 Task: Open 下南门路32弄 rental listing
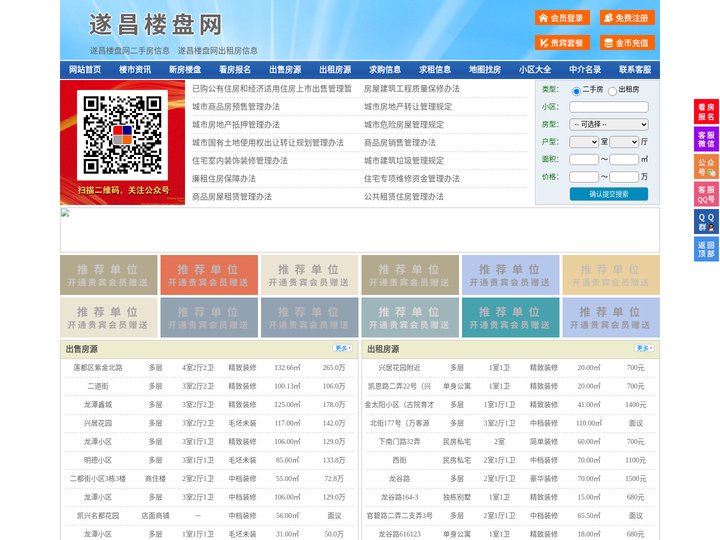pos(399,442)
